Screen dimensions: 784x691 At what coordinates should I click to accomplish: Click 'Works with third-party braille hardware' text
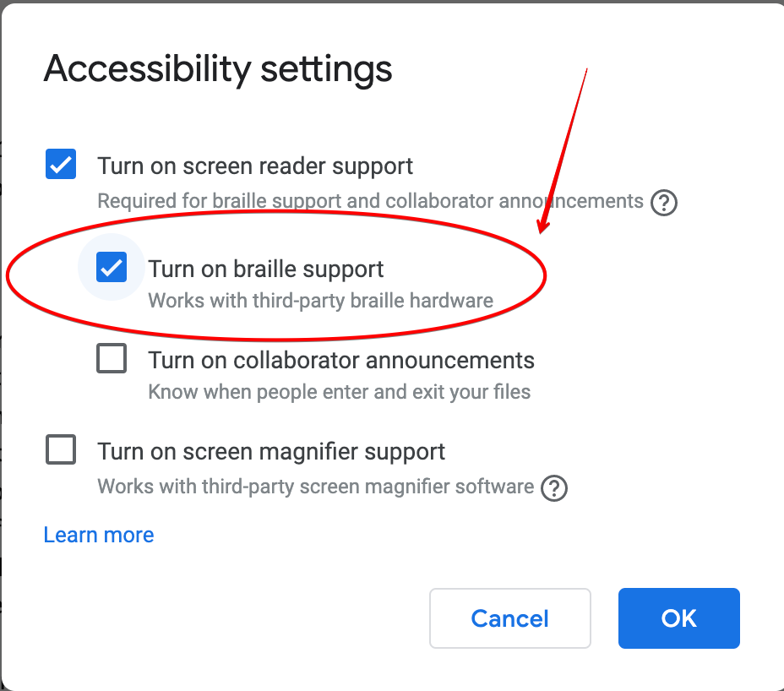click(x=320, y=301)
